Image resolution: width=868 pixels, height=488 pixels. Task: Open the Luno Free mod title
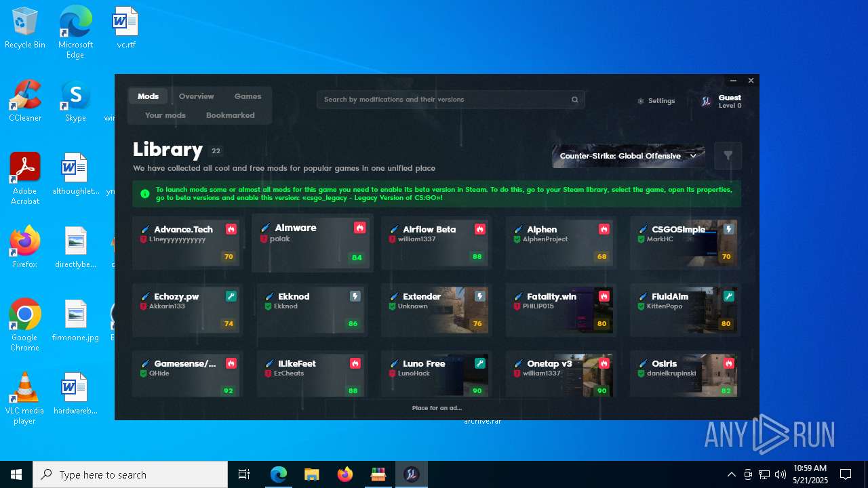[x=424, y=364]
